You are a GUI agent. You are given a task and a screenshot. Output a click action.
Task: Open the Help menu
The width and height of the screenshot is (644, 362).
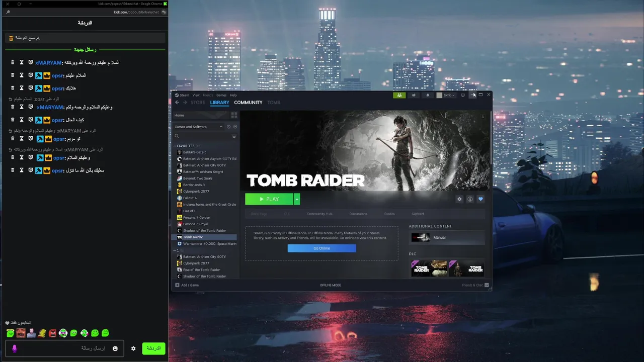pos(233,95)
